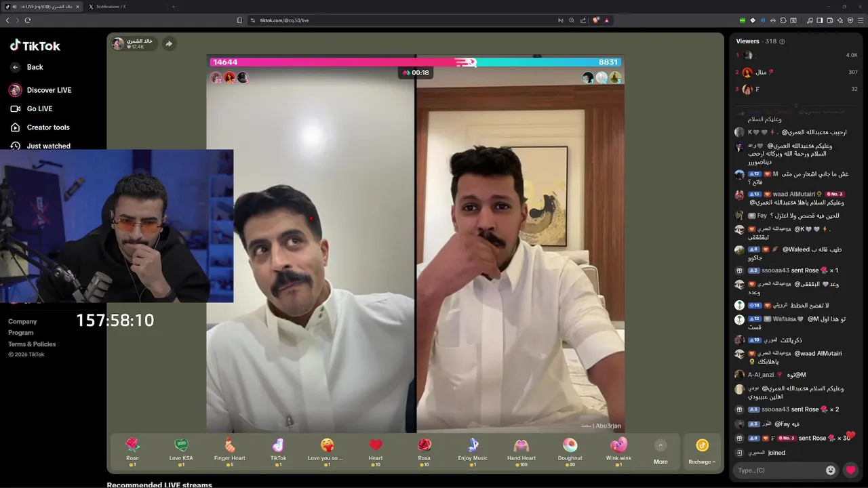The height and width of the screenshot is (488, 868).
Task: Send the Hand Heart gift
Action: point(521,452)
